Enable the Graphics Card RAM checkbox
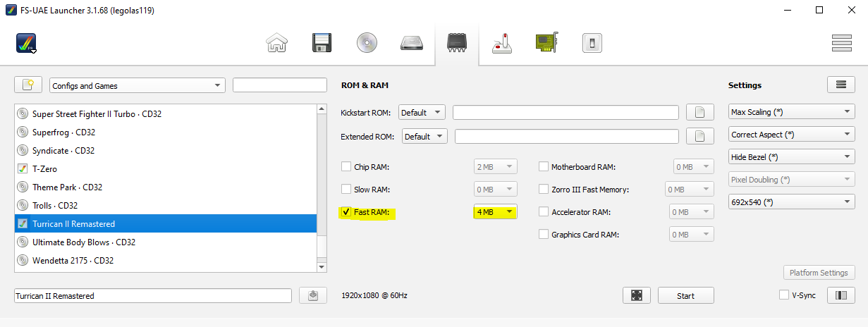 (544, 234)
